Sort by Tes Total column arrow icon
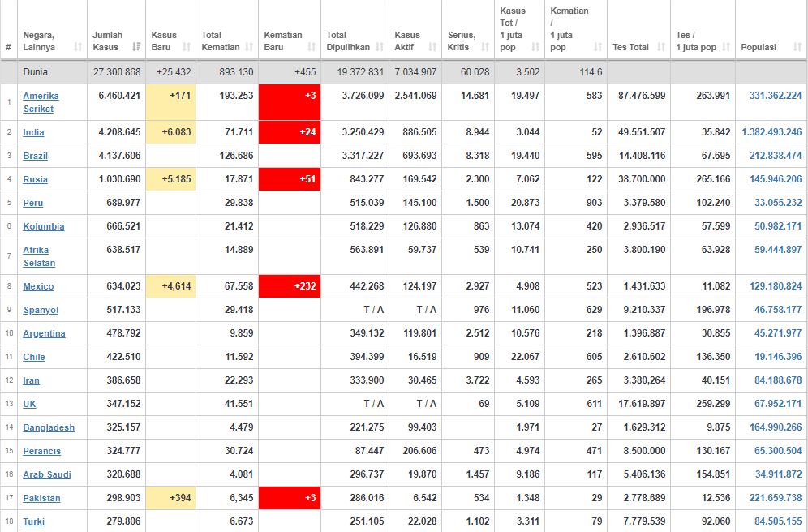808x532 pixels. coord(661,47)
